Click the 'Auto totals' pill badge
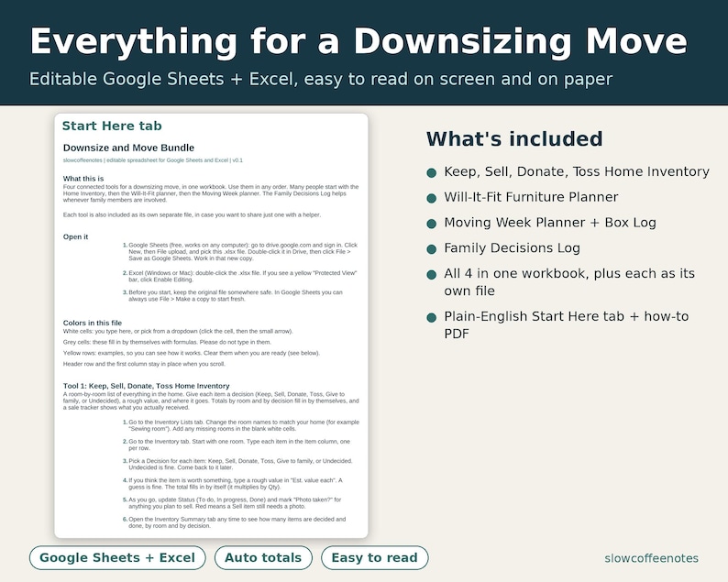Screen dimensions: 728x582 point(263,557)
